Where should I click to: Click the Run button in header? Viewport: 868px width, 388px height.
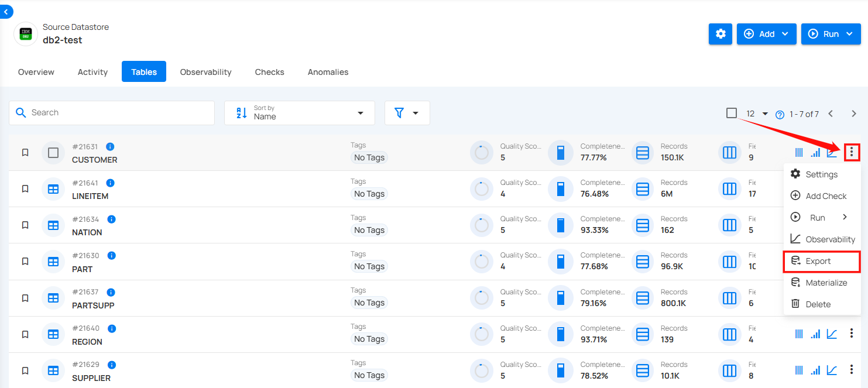tap(831, 34)
